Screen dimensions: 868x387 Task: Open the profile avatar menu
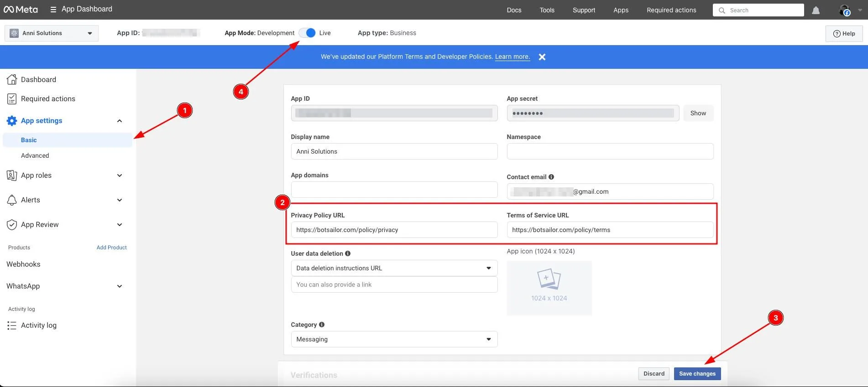[x=845, y=10]
